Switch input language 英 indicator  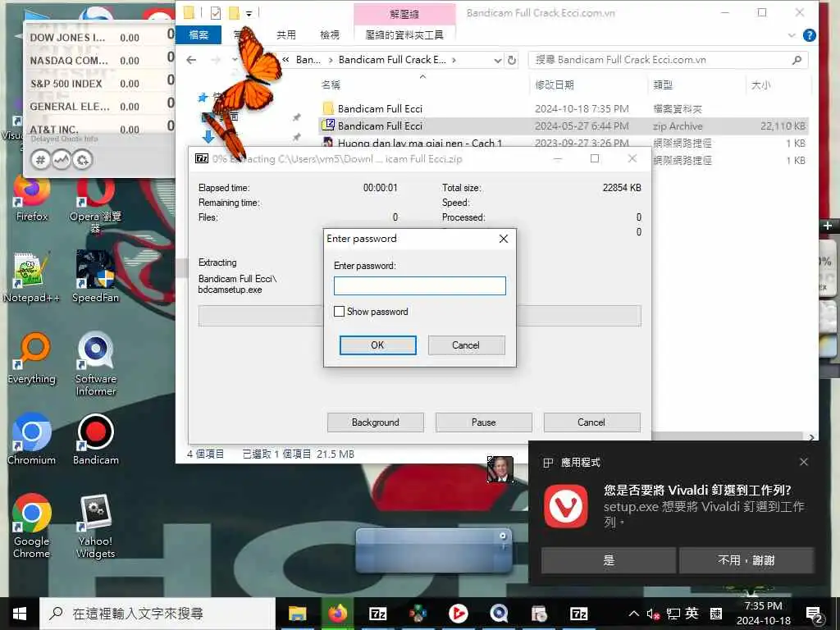point(692,613)
